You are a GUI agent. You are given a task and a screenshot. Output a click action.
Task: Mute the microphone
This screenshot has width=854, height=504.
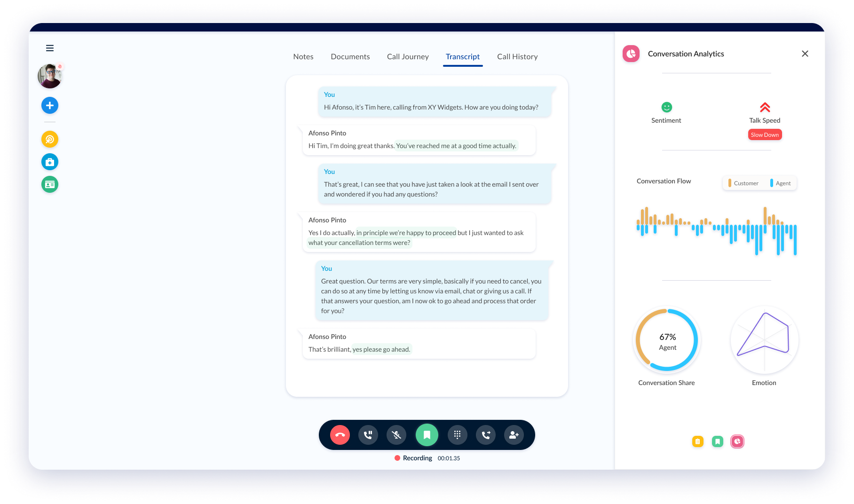pos(396,435)
